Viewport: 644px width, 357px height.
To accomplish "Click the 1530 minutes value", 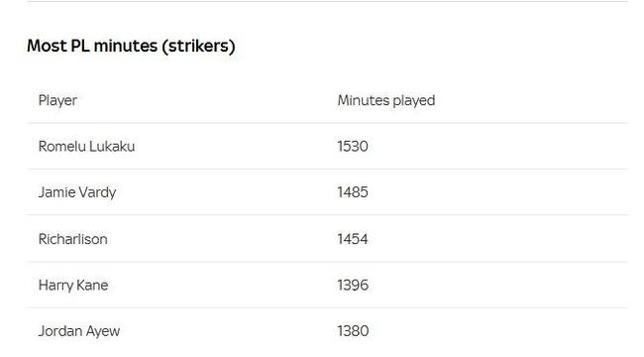I will (353, 147).
